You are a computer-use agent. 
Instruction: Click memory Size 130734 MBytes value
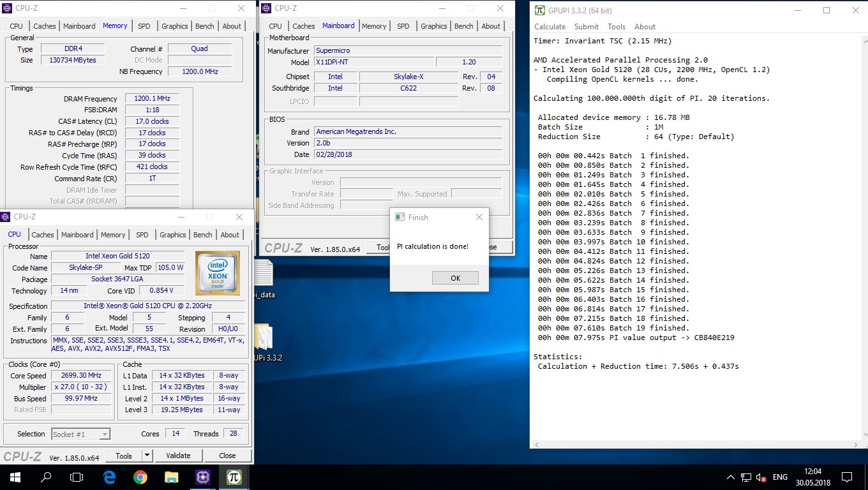coord(73,60)
